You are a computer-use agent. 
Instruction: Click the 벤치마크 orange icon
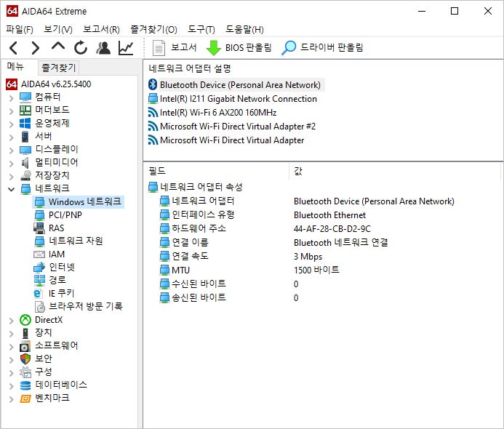pos(25,398)
